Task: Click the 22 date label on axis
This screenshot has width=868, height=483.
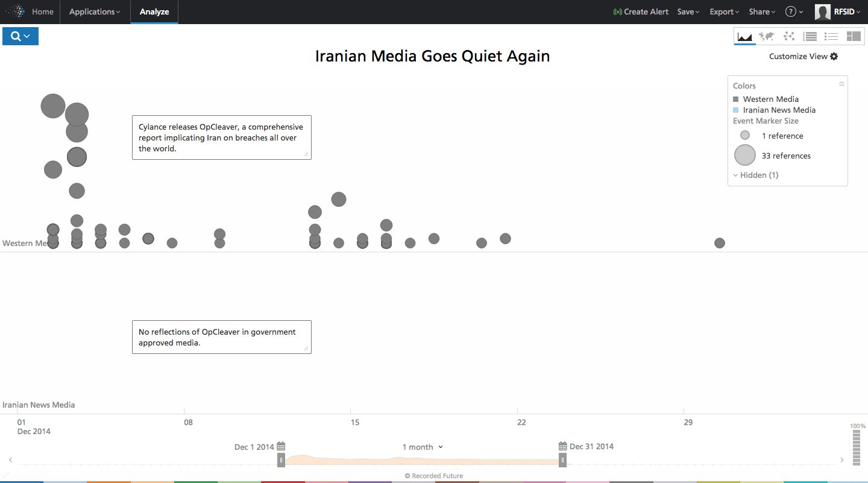Action: tap(521, 422)
